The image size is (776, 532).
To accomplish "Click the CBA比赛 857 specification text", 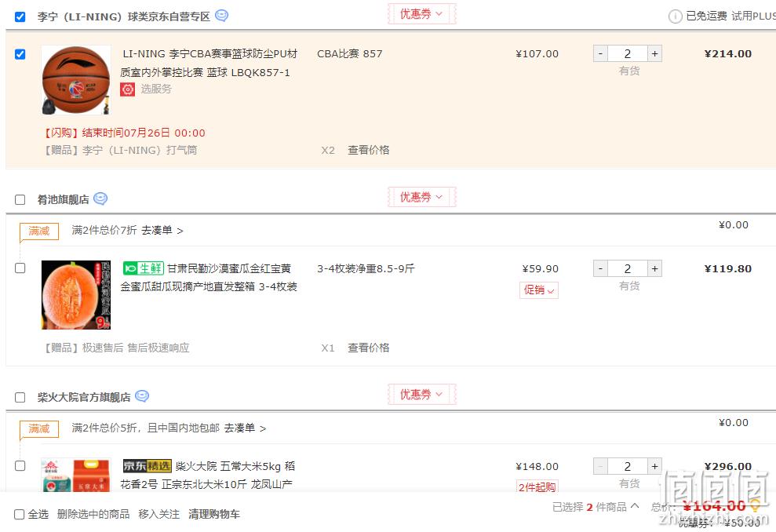I will pyautogui.click(x=350, y=53).
